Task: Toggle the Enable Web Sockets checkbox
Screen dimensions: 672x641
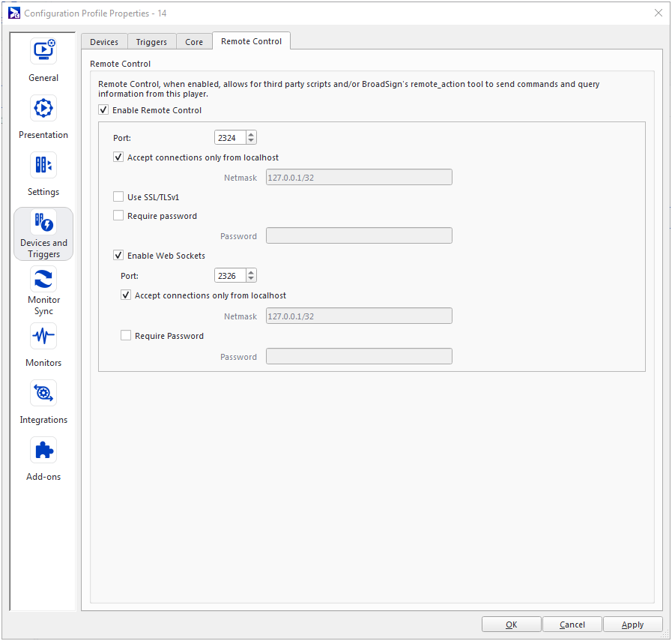Action: click(118, 256)
